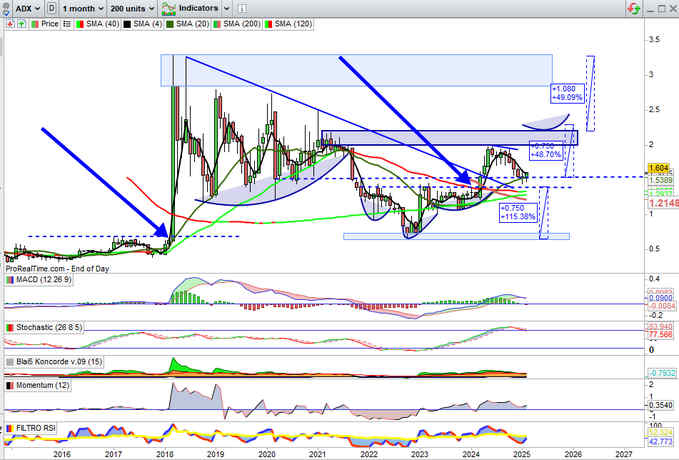Click the +0.750 +115.38% measurement label

[517, 212]
